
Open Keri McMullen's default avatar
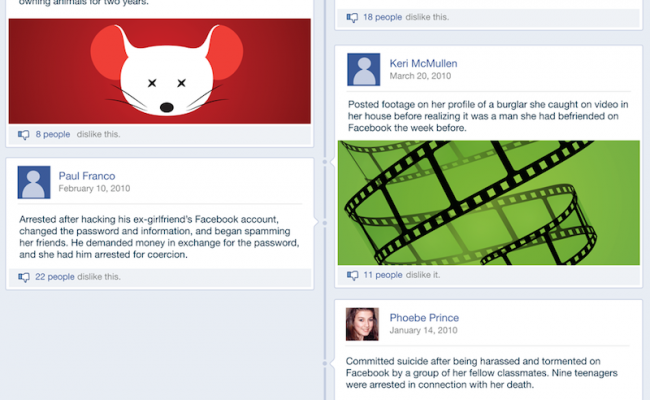coord(364,70)
